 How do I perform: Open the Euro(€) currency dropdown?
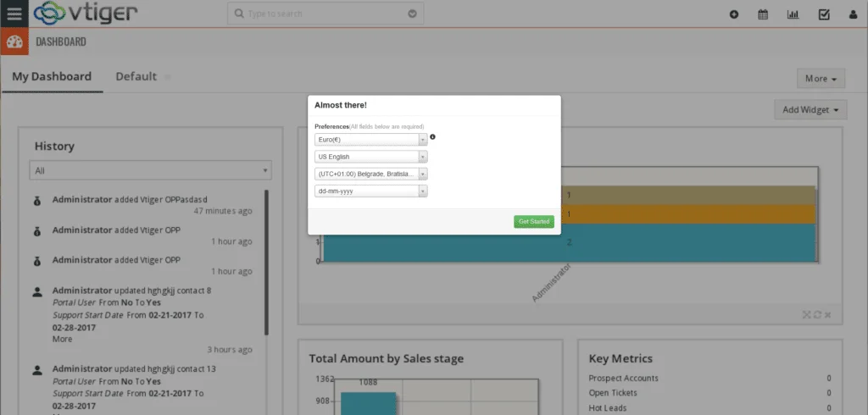(x=371, y=140)
